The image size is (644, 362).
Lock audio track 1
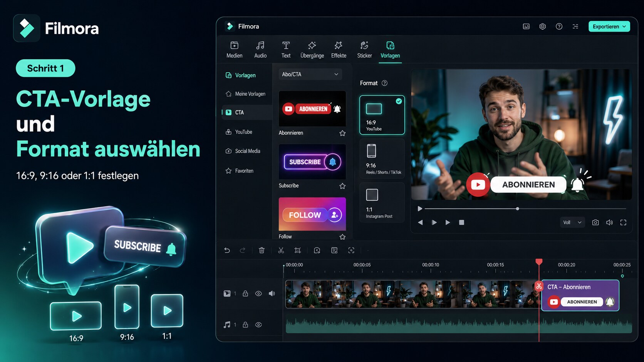click(245, 325)
